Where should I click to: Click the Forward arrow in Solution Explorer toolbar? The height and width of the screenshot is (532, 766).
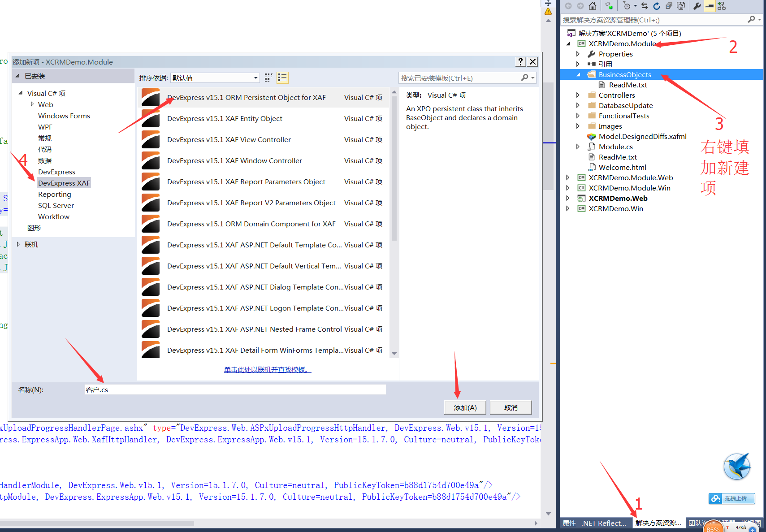click(x=580, y=6)
